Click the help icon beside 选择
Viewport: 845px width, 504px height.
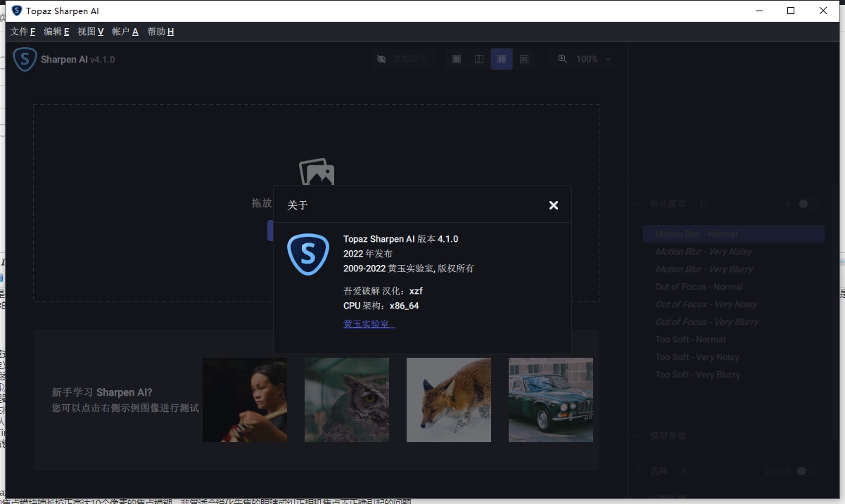pos(682,471)
